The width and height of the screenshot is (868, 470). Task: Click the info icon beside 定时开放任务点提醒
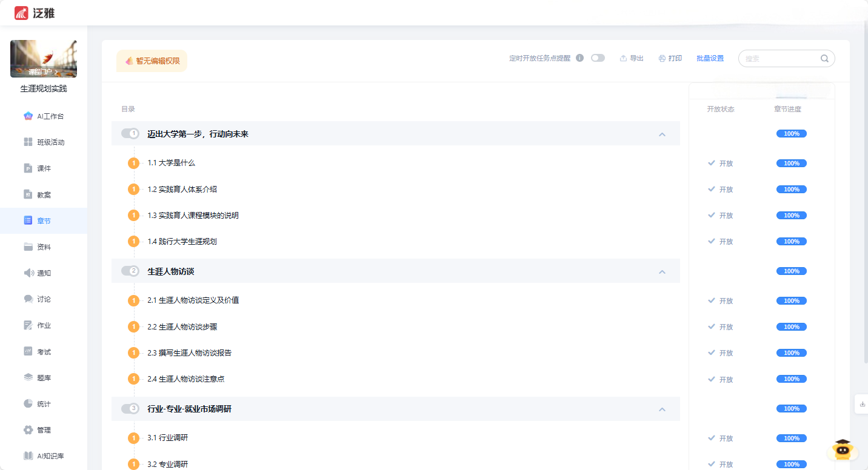579,58
